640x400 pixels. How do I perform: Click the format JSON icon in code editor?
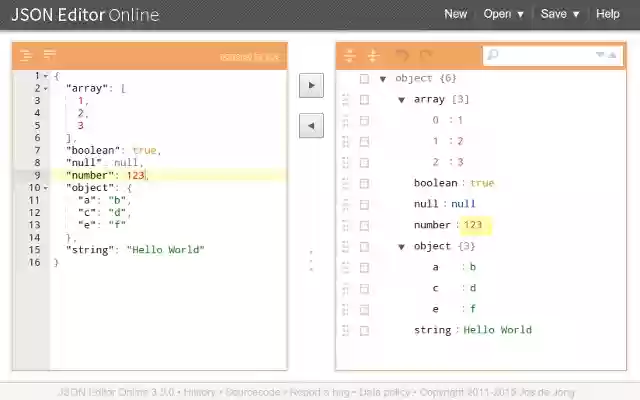[x=26, y=55]
